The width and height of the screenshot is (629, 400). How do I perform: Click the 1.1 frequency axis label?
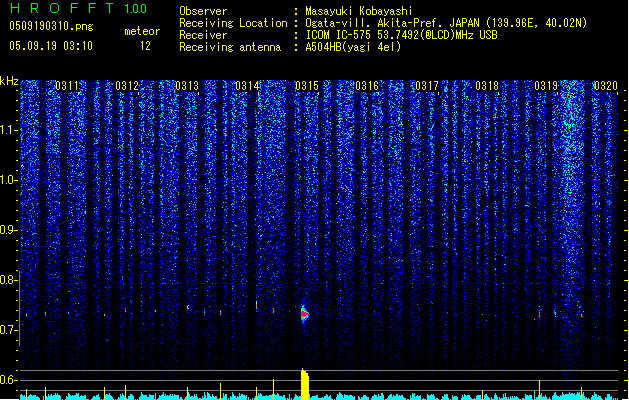(8, 130)
